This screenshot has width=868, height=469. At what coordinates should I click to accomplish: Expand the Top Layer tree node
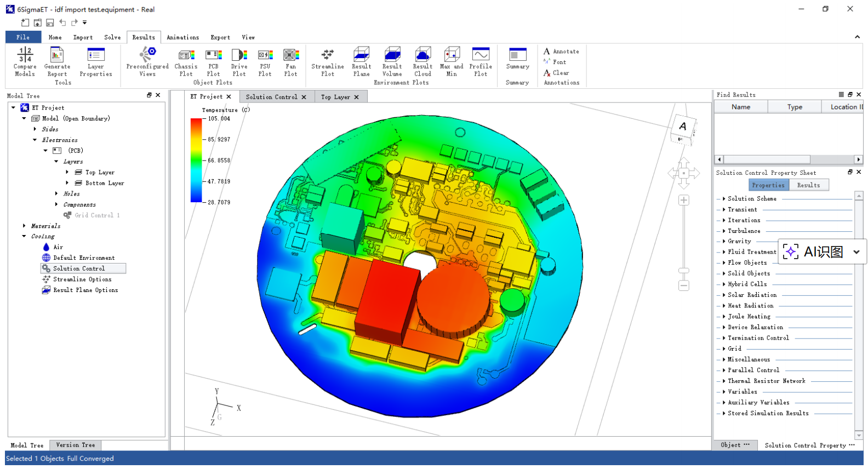pos(67,173)
